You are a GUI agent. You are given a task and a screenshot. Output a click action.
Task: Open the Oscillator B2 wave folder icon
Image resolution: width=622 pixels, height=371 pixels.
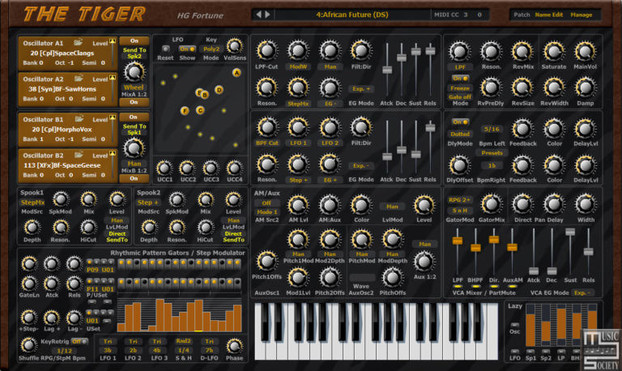[x=78, y=155]
